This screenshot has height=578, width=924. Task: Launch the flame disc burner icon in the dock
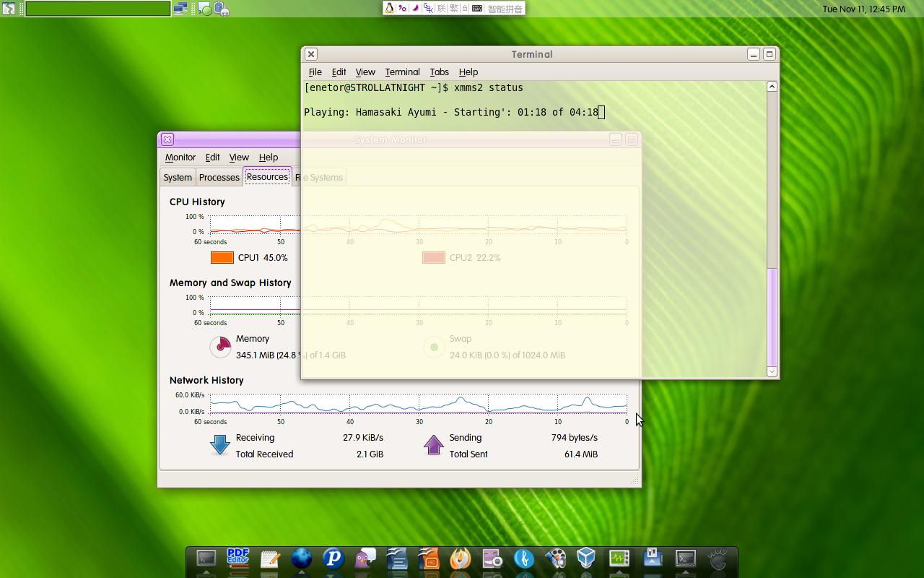pos(461,558)
